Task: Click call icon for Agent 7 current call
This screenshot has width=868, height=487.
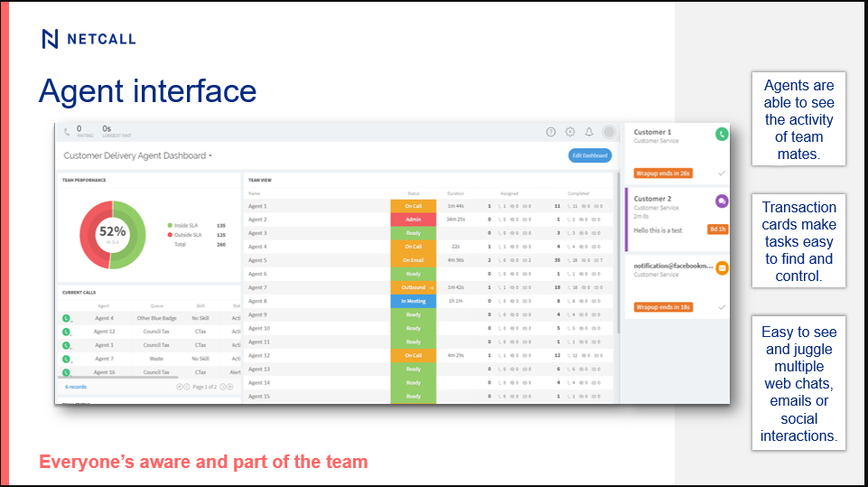Action: click(67, 359)
